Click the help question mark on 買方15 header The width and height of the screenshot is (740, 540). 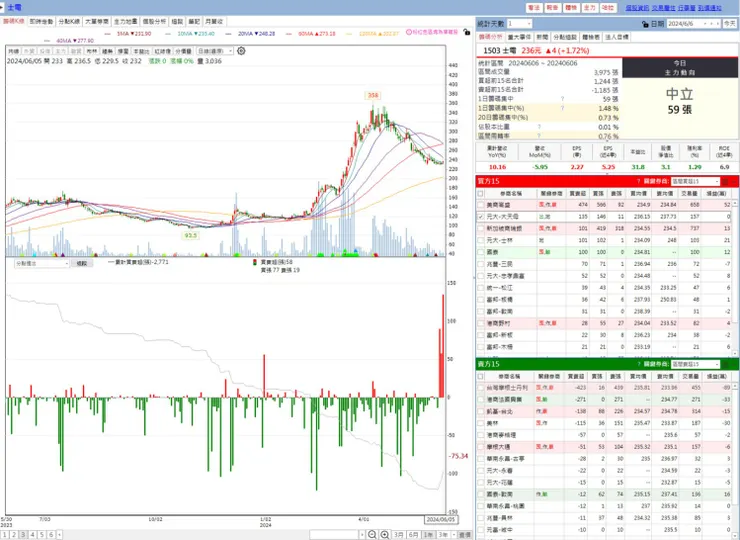639,181
